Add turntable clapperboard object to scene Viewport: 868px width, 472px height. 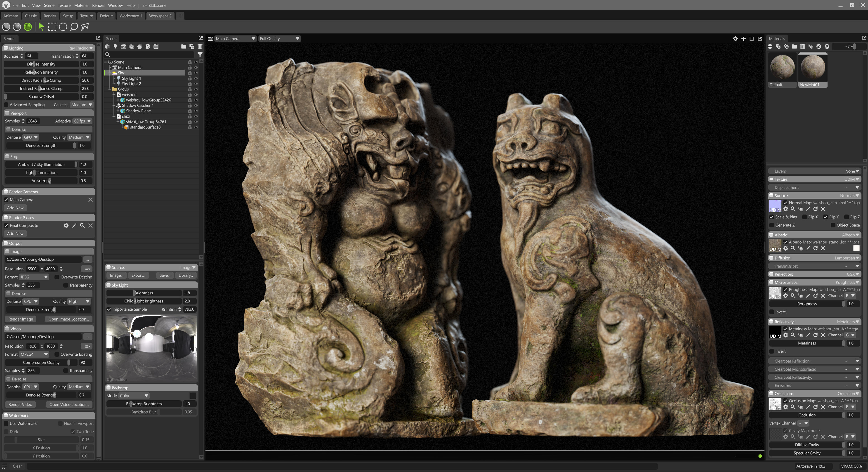(x=156, y=47)
